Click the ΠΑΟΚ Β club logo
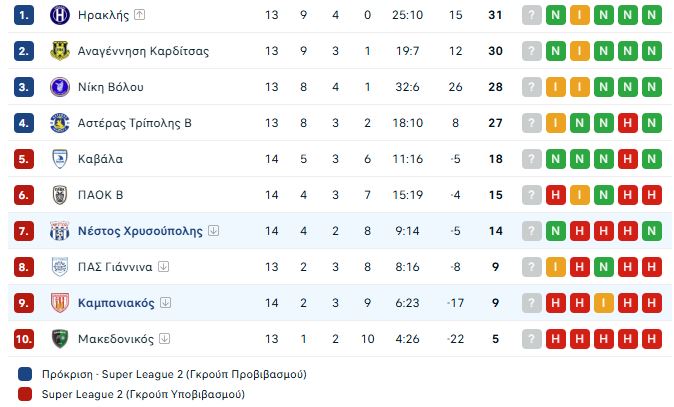 (x=59, y=195)
